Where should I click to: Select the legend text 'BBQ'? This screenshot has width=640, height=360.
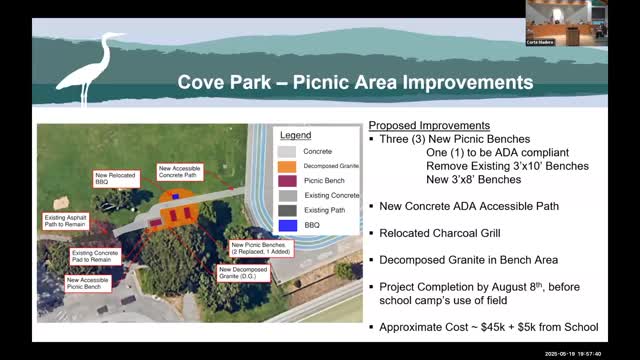(x=312, y=225)
